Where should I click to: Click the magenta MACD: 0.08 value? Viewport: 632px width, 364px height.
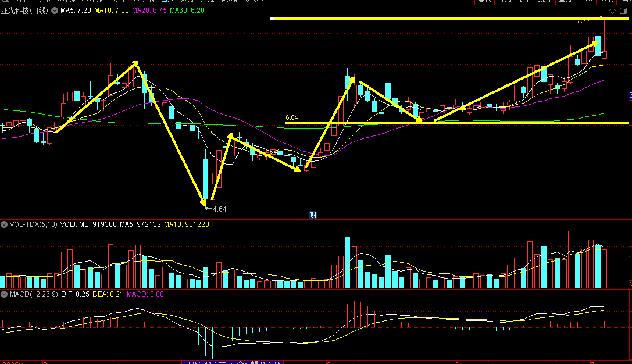(145, 294)
